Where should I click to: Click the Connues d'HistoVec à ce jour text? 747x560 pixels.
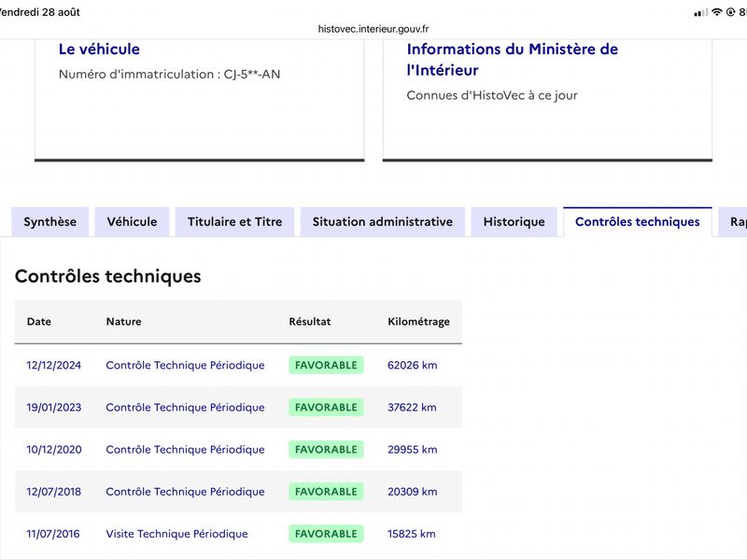pos(492,95)
